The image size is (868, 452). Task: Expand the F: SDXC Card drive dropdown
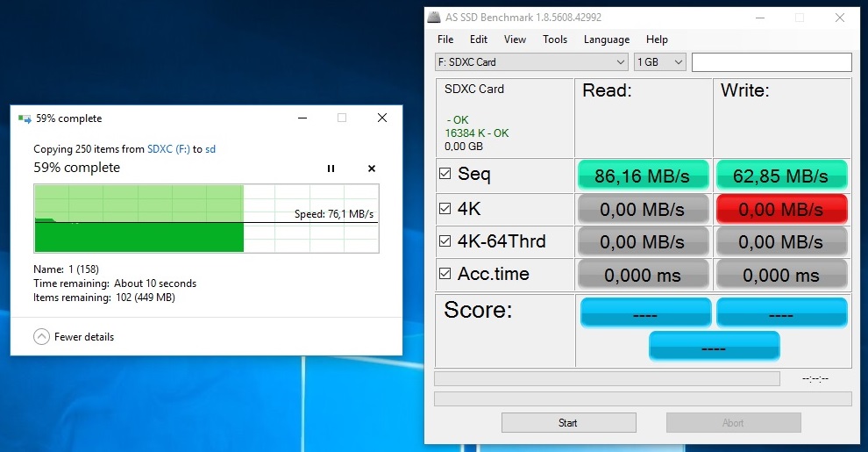click(531, 62)
